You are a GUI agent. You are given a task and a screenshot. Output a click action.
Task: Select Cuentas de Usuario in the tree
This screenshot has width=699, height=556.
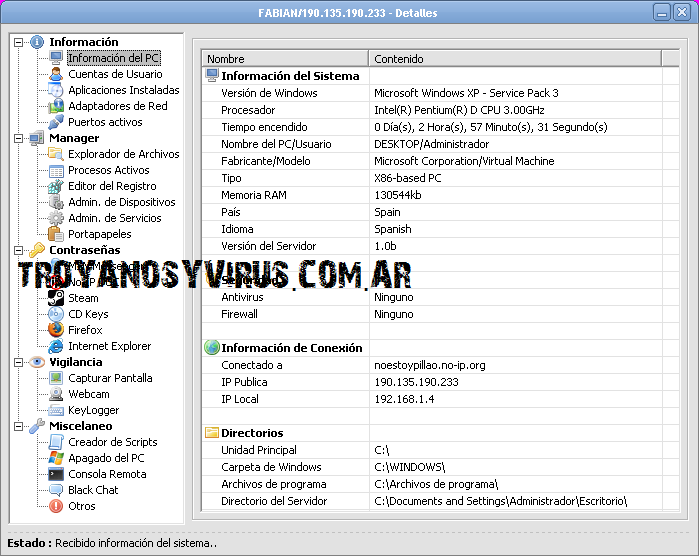click(x=115, y=74)
